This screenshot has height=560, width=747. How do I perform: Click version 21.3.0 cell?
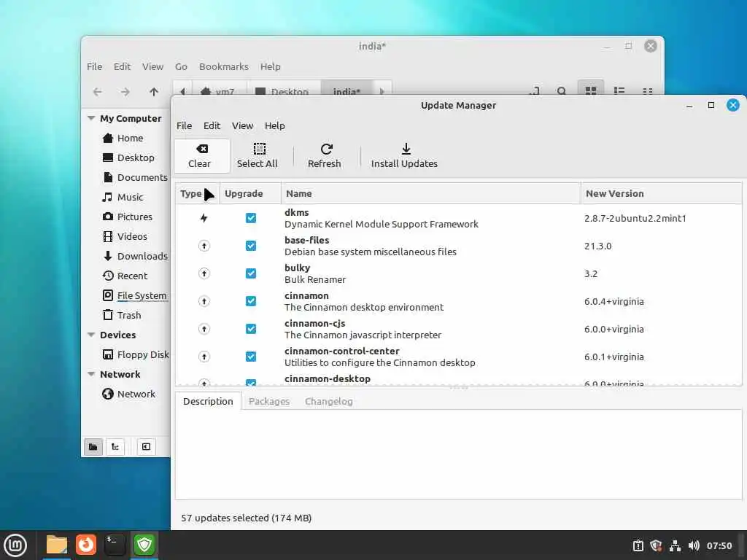pos(598,246)
